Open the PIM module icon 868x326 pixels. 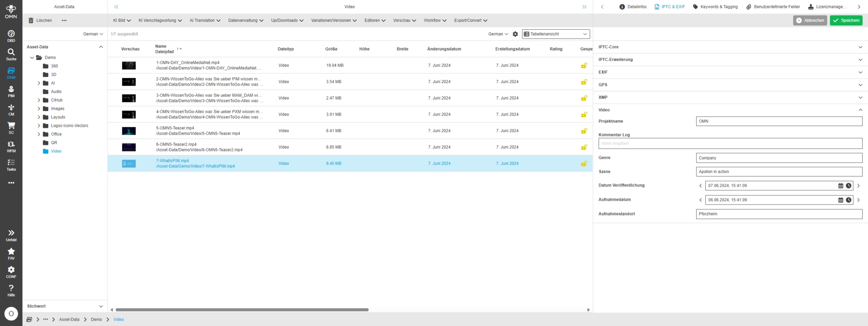tap(11, 91)
